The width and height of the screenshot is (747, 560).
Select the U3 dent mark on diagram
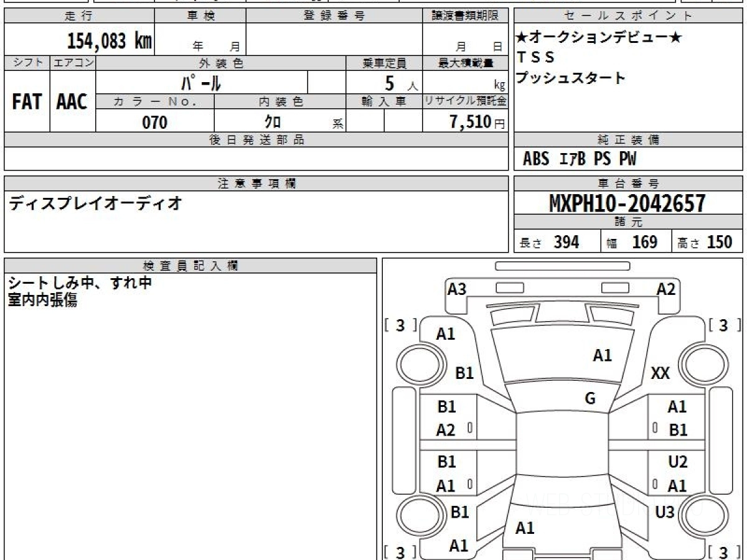[x=665, y=513]
